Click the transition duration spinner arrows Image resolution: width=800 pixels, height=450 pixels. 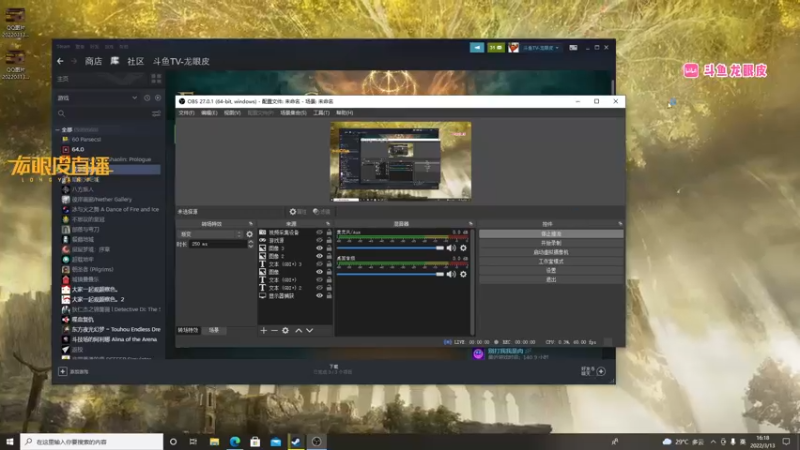(x=251, y=244)
